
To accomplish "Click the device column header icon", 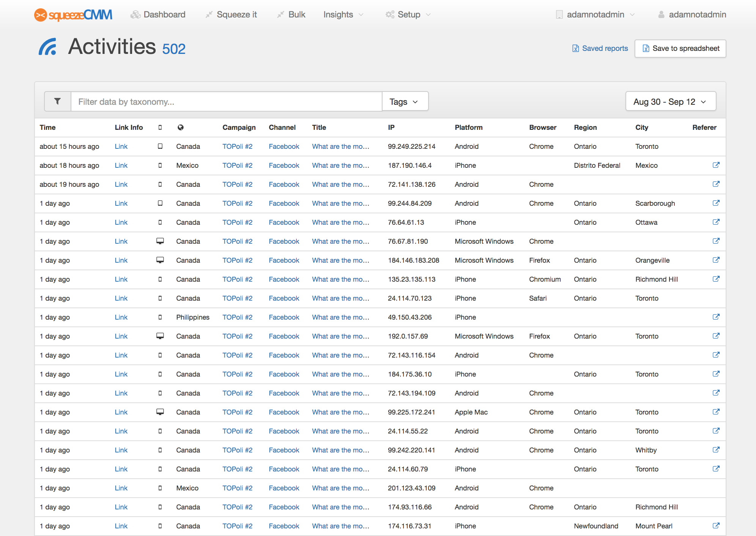I will point(160,128).
